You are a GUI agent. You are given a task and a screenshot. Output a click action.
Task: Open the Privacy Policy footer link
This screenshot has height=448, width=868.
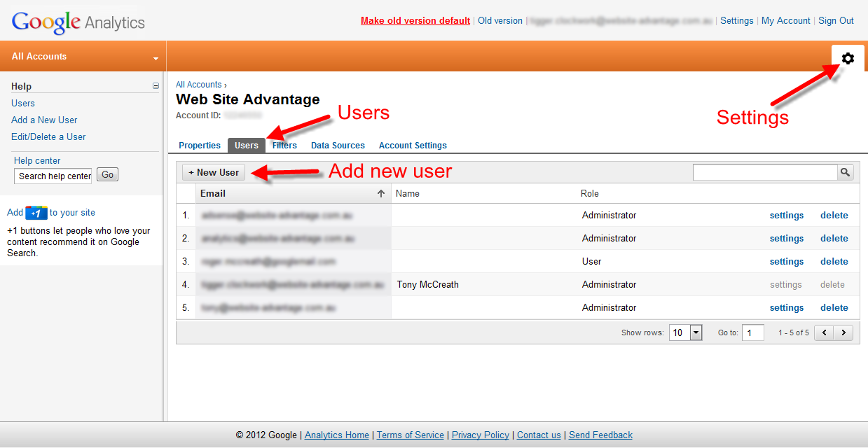point(481,435)
